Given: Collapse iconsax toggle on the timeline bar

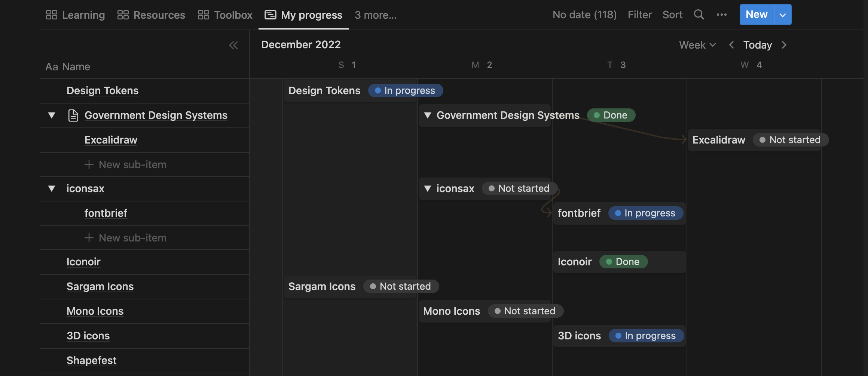Looking at the screenshot, I should (x=428, y=188).
